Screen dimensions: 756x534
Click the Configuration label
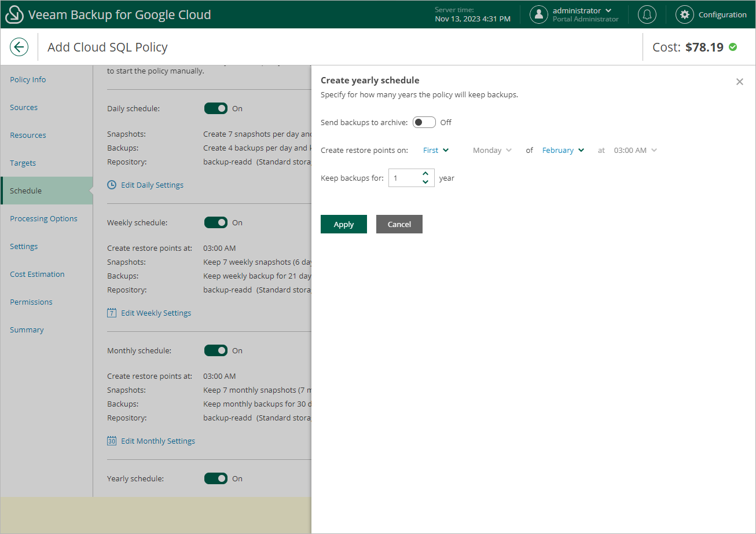(x=722, y=14)
